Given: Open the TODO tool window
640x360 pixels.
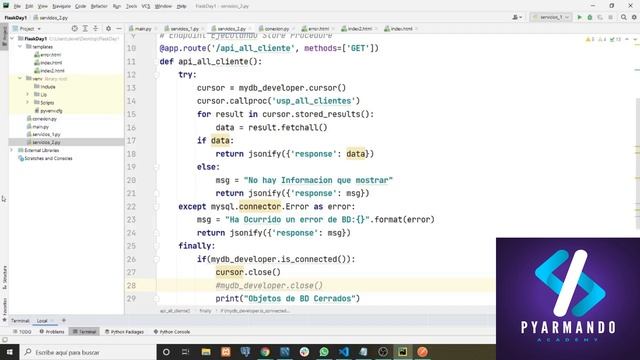Looking at the screenshot, I should pos(22,332).
